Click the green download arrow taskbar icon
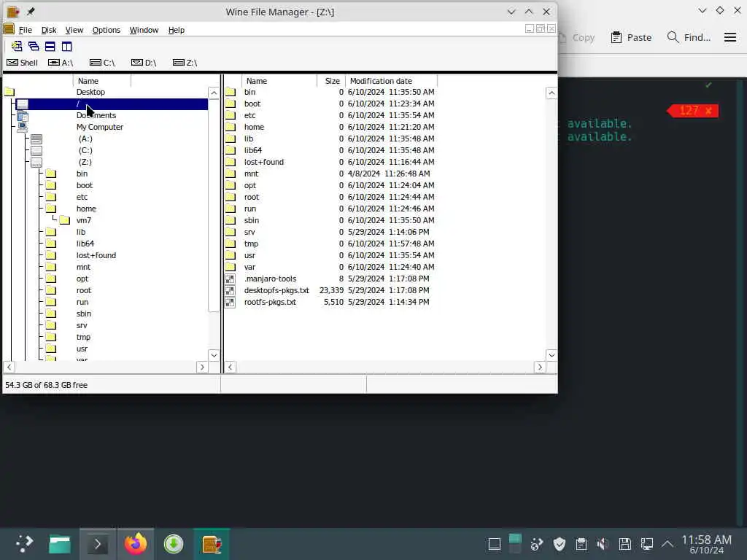The width and height of the screenshot is (747, 560). coord(174,544)
